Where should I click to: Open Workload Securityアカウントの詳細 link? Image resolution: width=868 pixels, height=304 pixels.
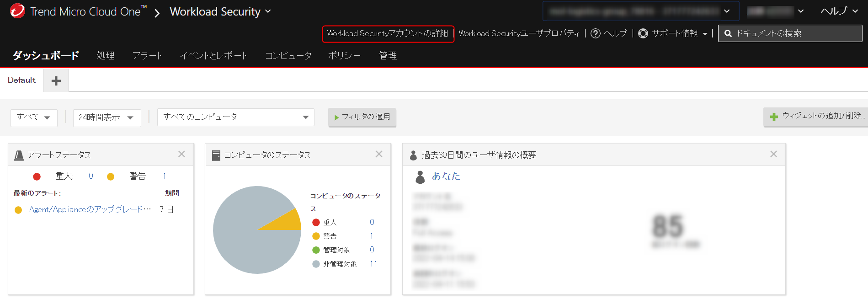coord(388,33)
